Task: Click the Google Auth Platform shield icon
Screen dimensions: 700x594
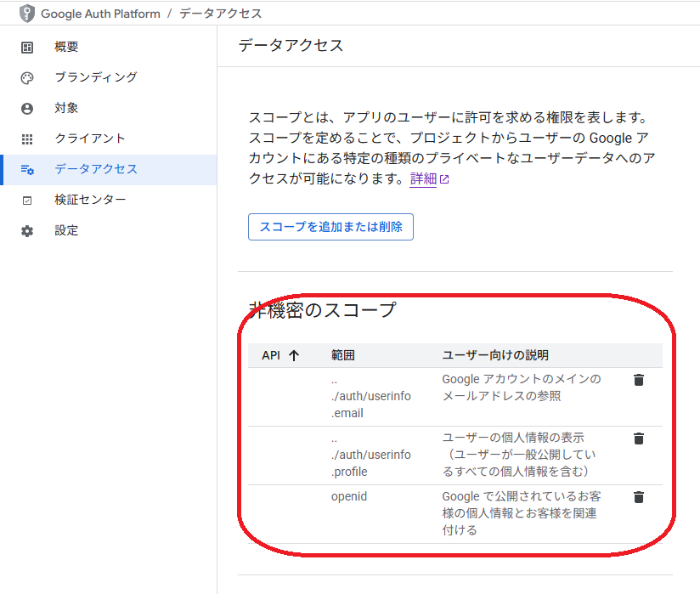Action: (27, 14)
